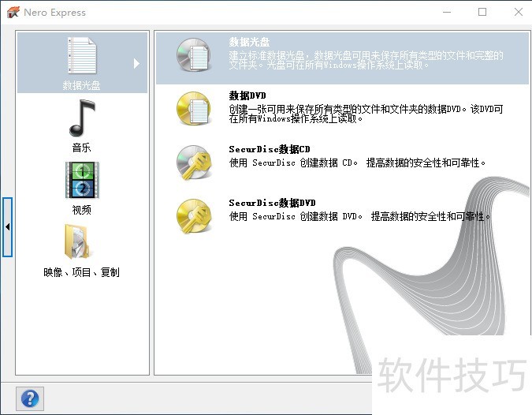The image size is (532, 415).
Task: Open the 音乐 music note category
Action: (82, 118)
